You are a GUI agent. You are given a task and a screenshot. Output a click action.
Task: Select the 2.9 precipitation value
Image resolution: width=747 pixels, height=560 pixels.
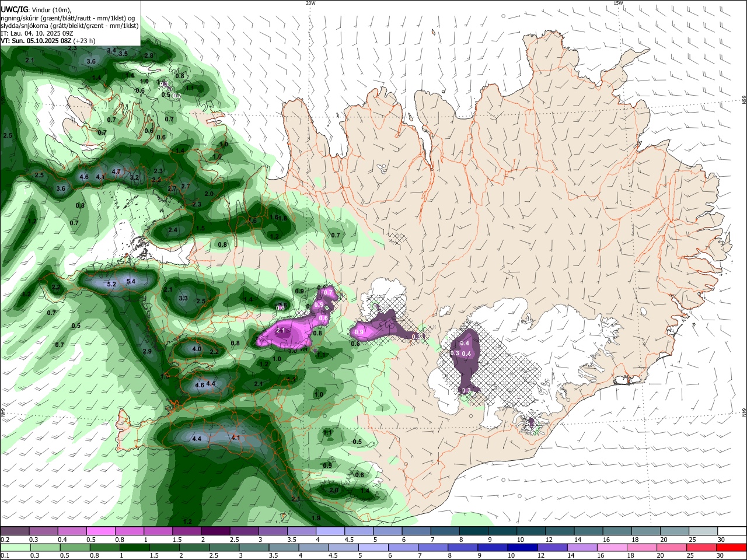[x=147, y=351]
